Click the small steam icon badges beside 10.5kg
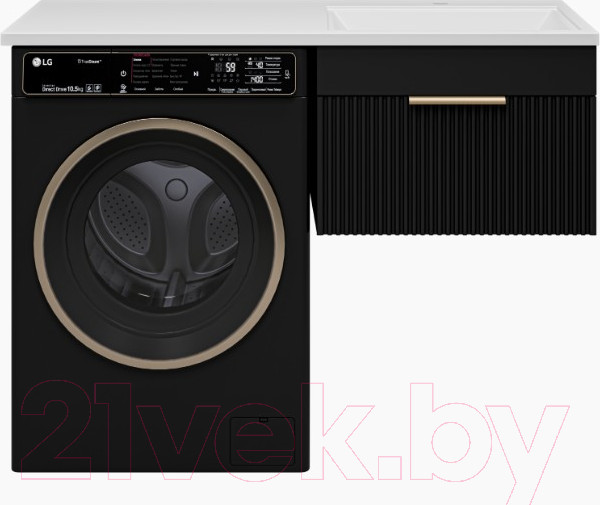 pyautogui.click(x=96, y=88)
